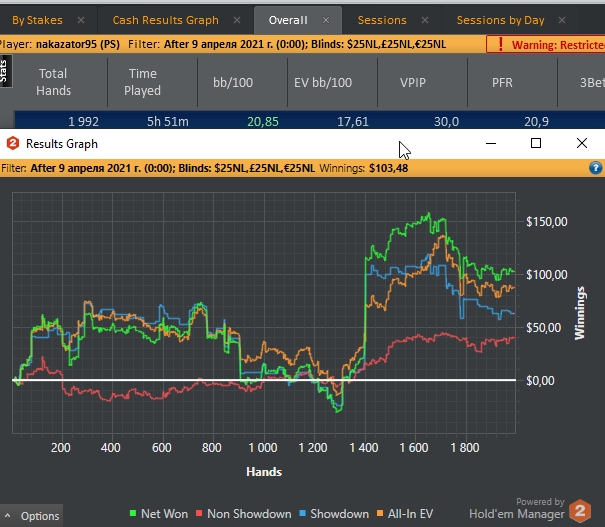The image size is (605, 527).
Task: Sort by Total Hands column header
Action: tap(53, 82)
